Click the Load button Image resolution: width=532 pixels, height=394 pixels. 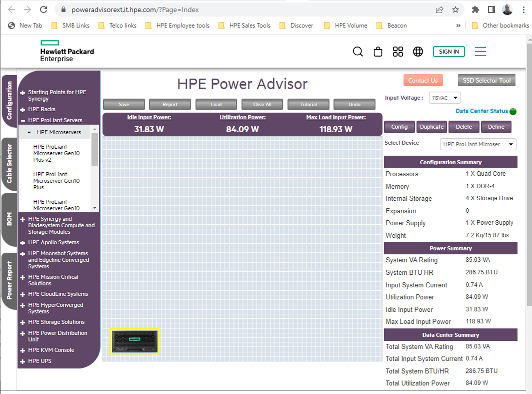[x=216, y=104]
